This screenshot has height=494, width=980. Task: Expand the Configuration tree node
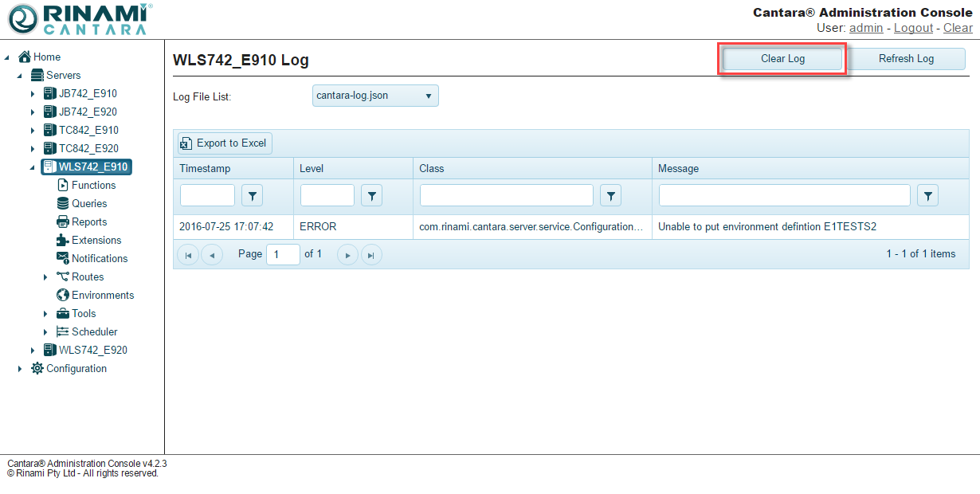(x=20, y=369)
